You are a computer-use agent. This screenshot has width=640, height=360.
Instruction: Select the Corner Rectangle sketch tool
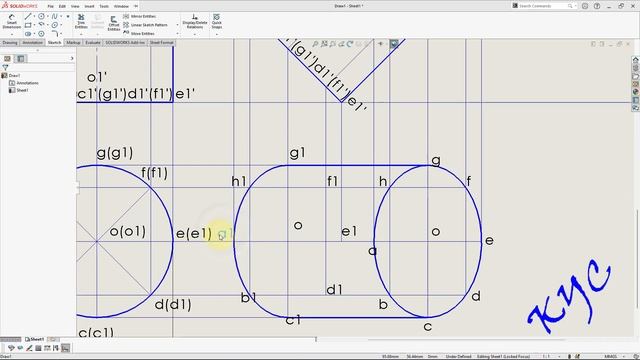(28, 25)
